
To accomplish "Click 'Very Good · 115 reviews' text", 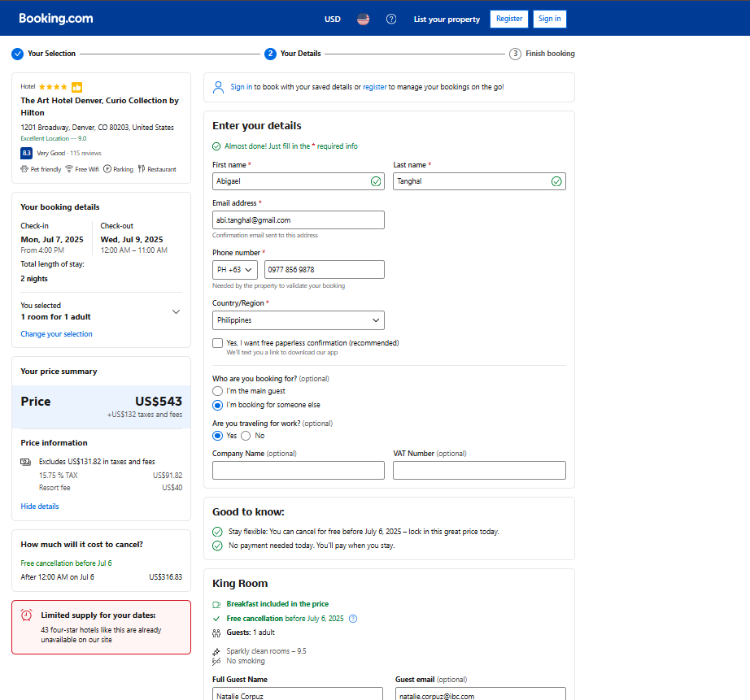I will click(x=69, y=153).
